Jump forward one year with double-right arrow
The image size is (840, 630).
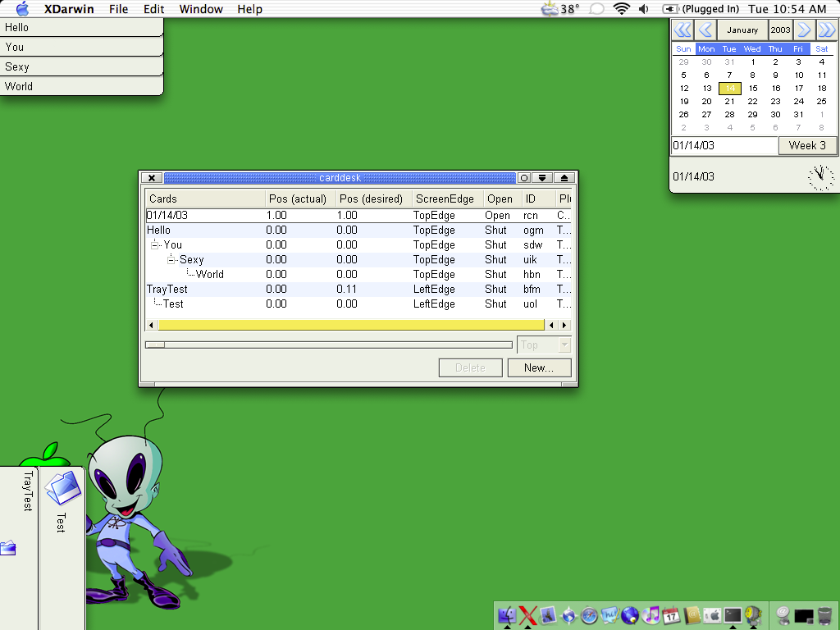(x=826, y=30)
